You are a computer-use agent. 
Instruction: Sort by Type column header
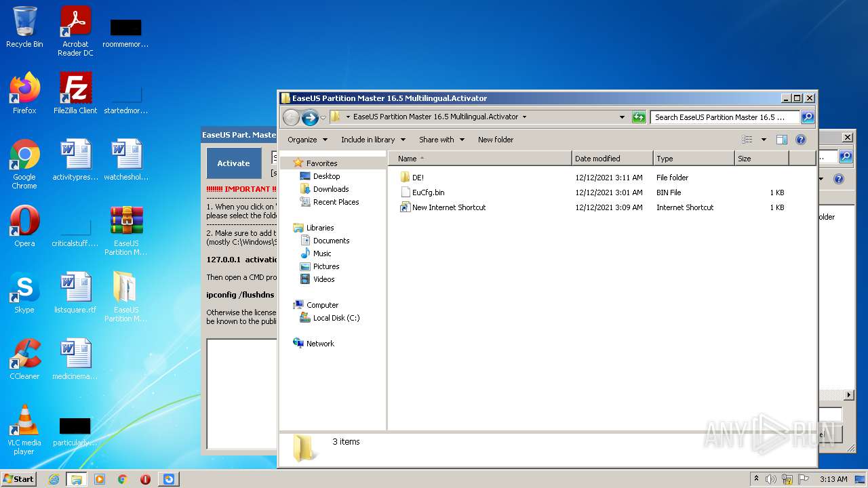694,159
